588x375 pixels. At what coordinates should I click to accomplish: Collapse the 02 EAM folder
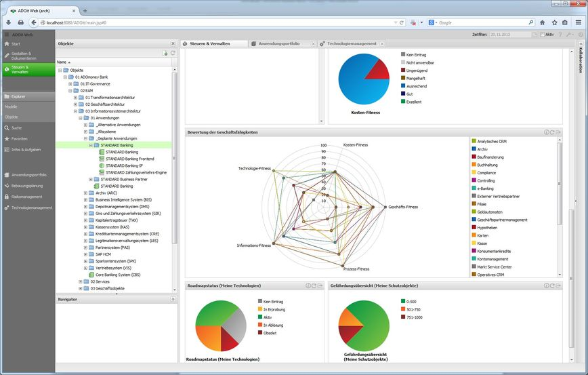coord(70,91)
